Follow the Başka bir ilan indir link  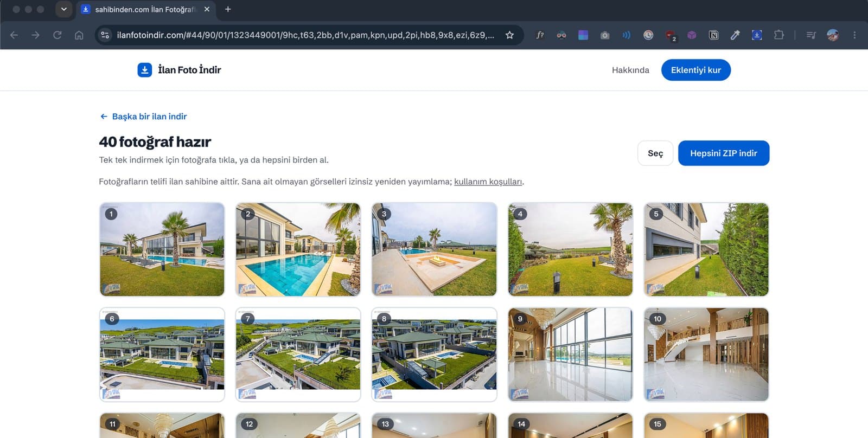(144, 117)
